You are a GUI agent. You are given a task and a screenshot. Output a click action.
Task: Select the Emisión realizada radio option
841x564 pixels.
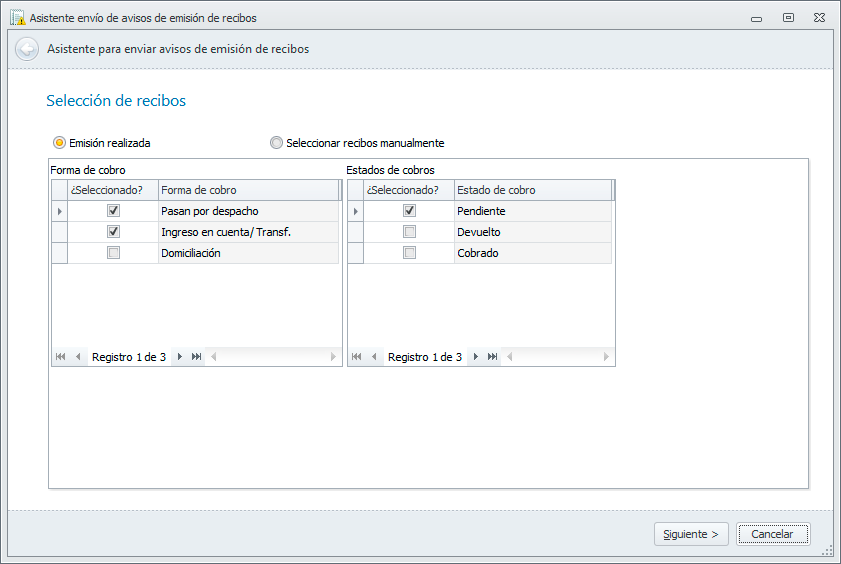[x=60, y=143]
